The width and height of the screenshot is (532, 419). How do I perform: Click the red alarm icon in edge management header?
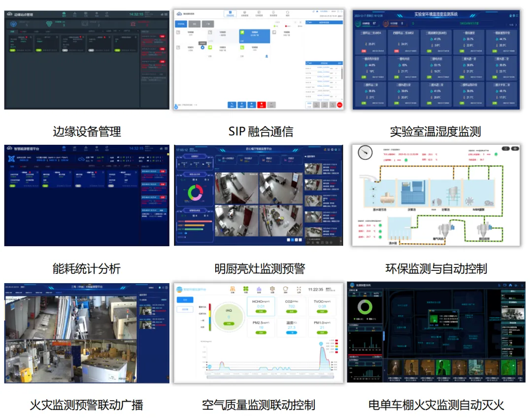pos(133,23)
